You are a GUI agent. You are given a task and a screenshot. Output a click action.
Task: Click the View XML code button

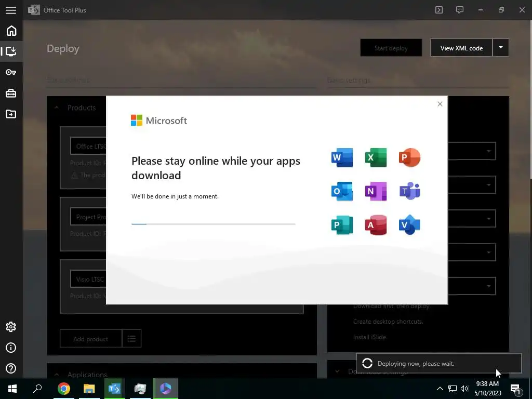pos(461,48)
